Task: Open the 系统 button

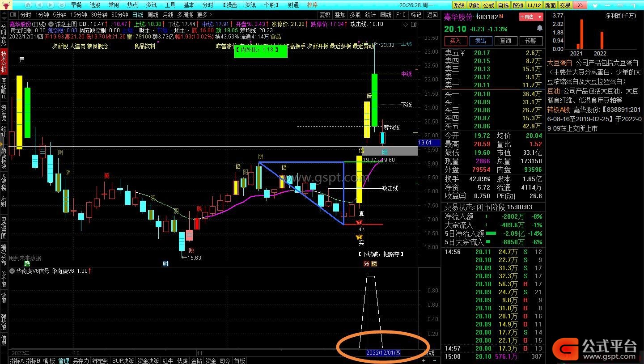Action: pyautogui.click(x=459, y=5)
